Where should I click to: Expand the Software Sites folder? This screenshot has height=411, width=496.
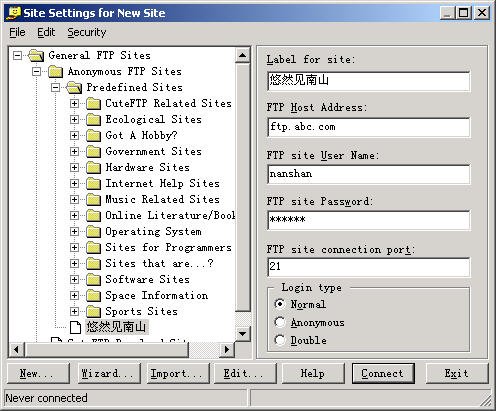coord(74,279)
